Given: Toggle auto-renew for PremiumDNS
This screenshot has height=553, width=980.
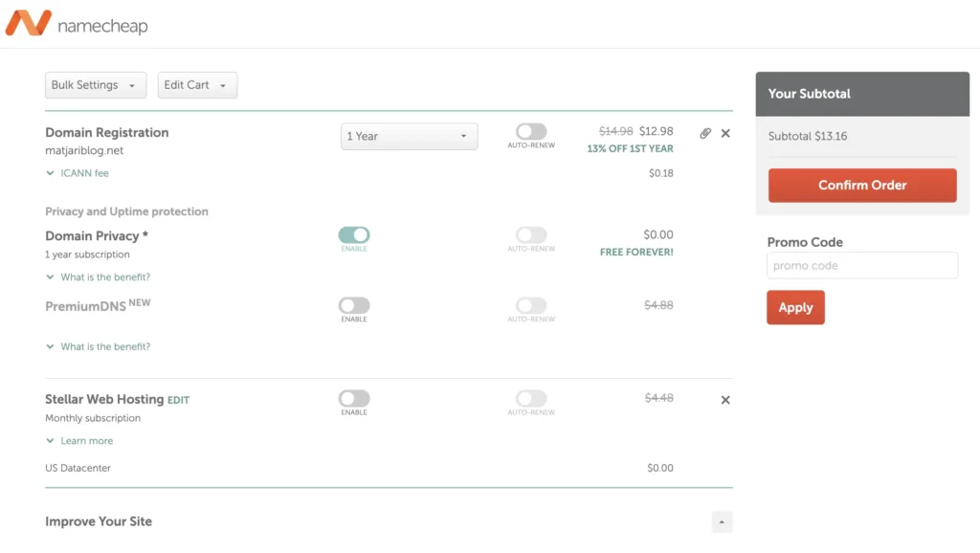Looking at the screenshot, I should pyautogui.click(x=531, y=305).
